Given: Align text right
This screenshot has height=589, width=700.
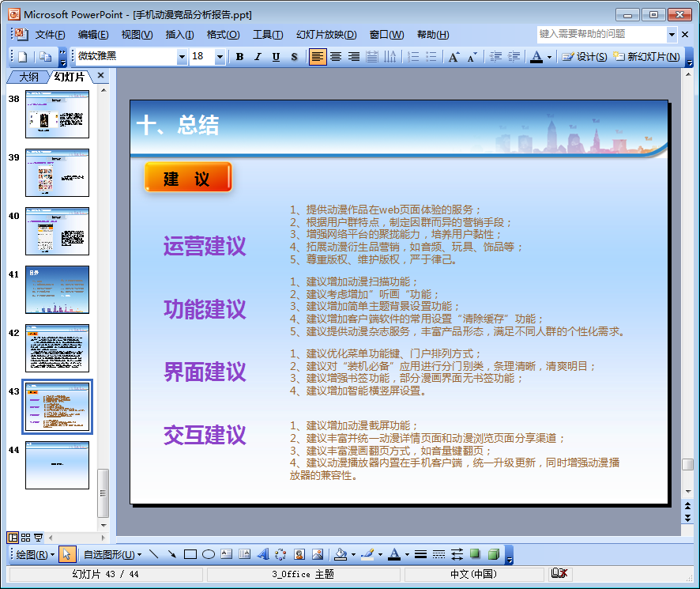Looking at the screenshot, I should point(354,57).
